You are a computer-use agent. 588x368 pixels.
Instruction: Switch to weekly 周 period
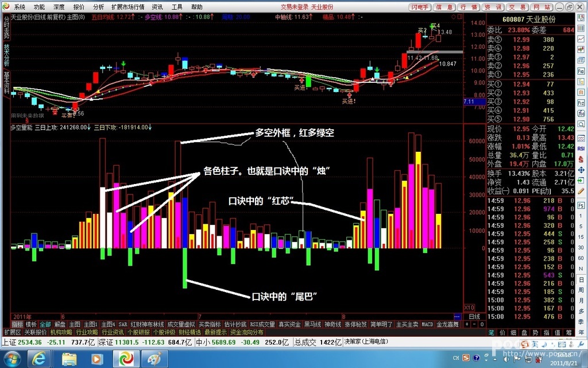click(x=581, y=290)
